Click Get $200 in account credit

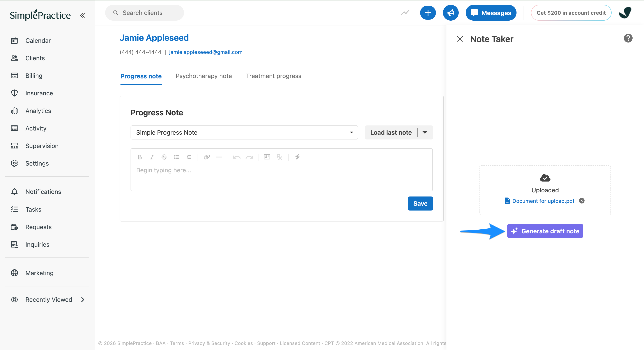coord(571,13)
